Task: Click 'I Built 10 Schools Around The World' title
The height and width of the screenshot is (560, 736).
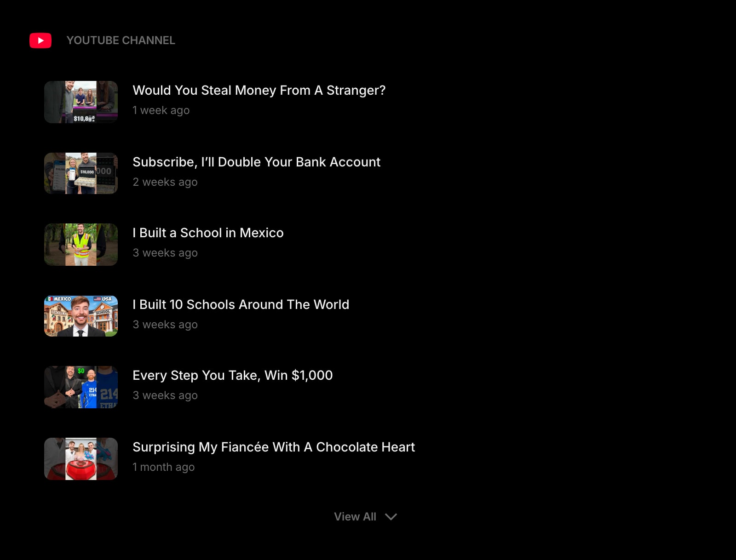Action: point(241,304)
